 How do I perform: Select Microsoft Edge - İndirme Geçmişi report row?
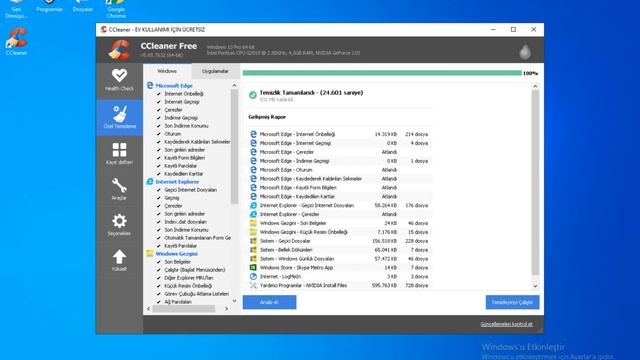340,161
